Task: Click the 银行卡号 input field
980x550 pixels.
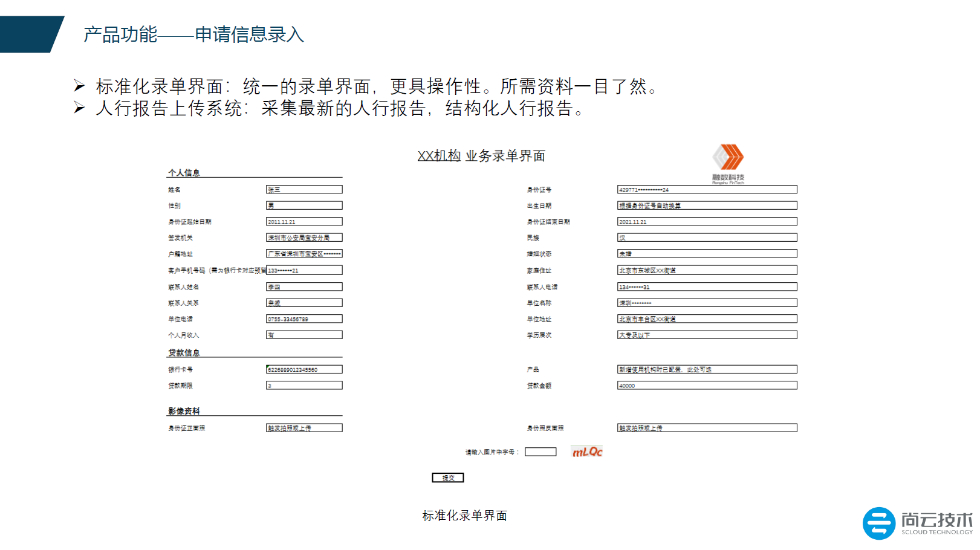Action: pyautogui.click(x=304, y=369)
